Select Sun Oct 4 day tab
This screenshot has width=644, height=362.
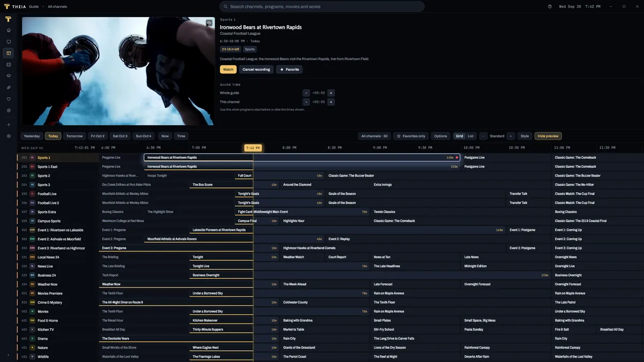click(144, 136)
